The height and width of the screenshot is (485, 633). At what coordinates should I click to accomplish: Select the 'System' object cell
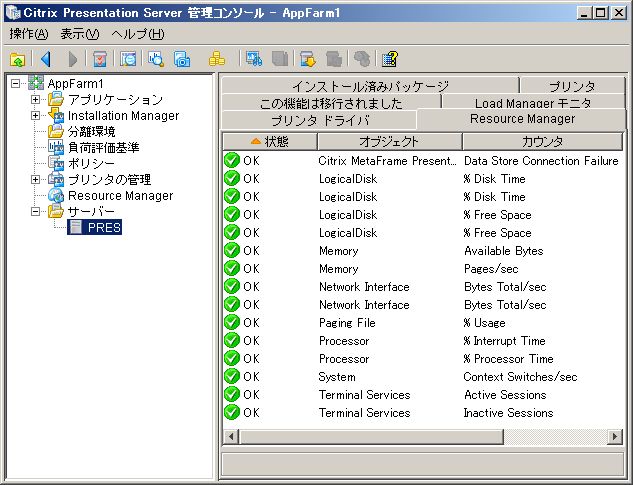337,377
